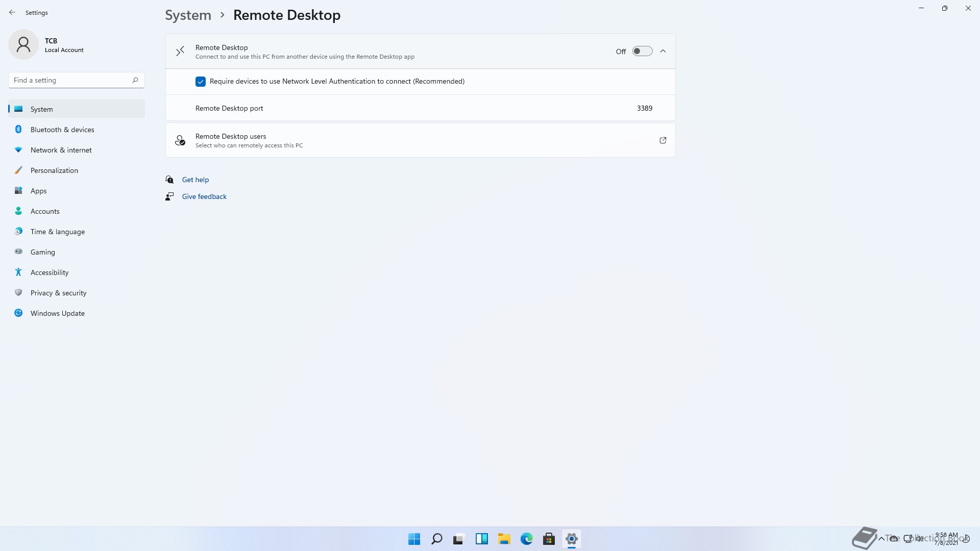Viewport: 980px width, 551px height.
Task: Click the search magnifier in Find a setting
Action: (x=135, y=80)
